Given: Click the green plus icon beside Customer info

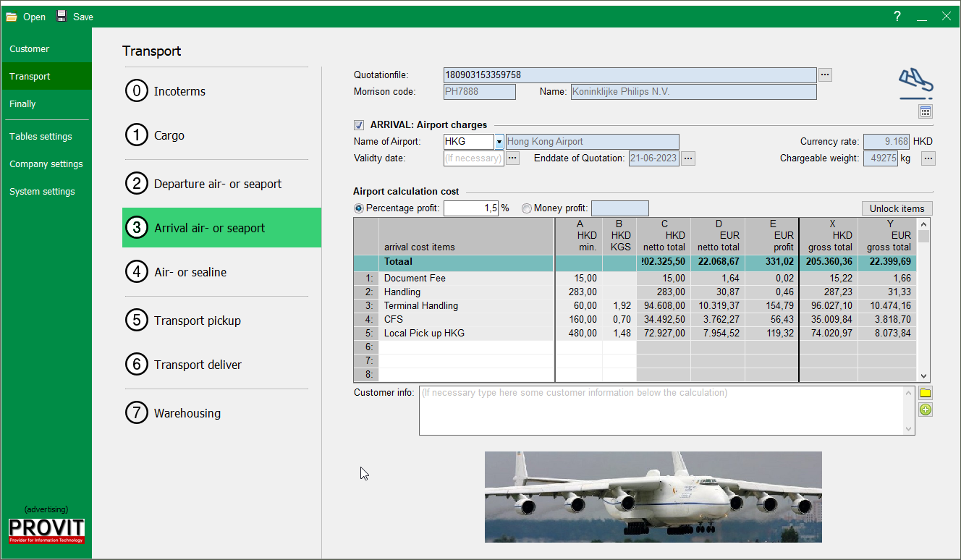Looking at the screenshot, I should point(926,410).
